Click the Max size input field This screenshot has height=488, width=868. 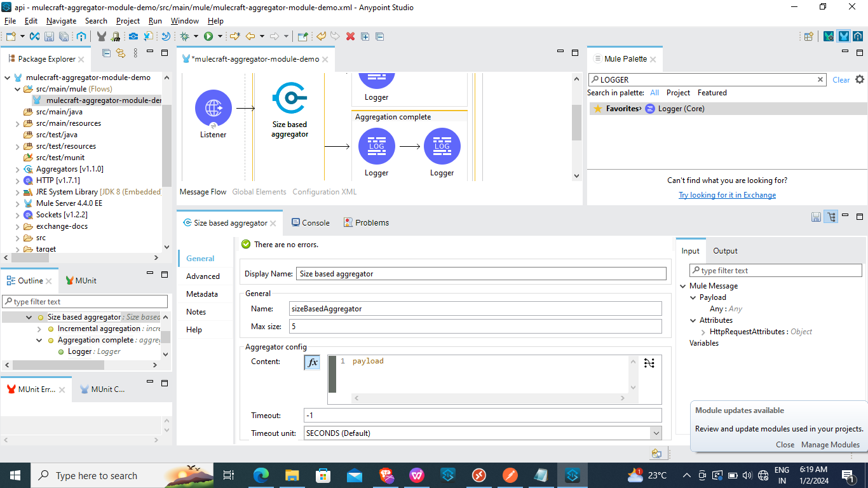(475, 327)
